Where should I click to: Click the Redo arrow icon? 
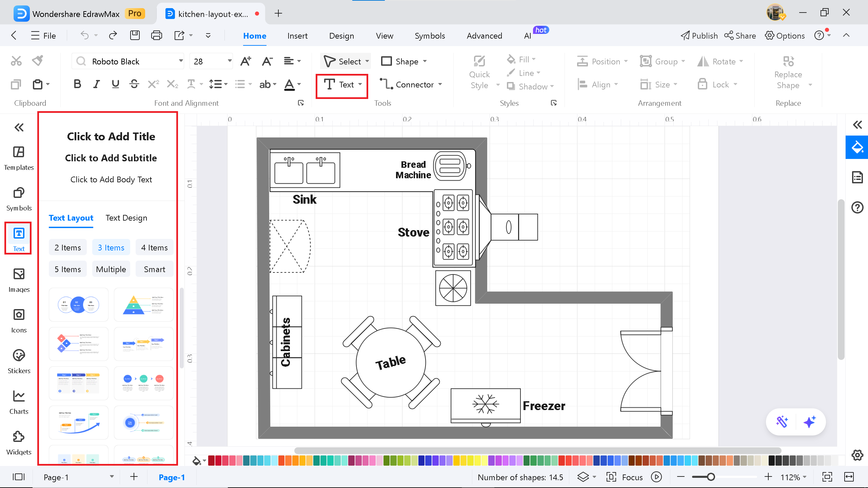[113, 35]
